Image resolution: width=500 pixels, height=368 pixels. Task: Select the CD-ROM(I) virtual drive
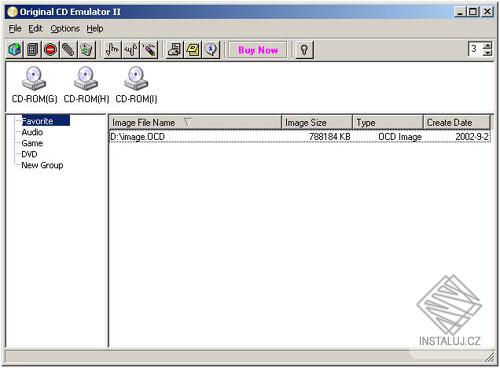pyautogui.click(x=136, y=85)
